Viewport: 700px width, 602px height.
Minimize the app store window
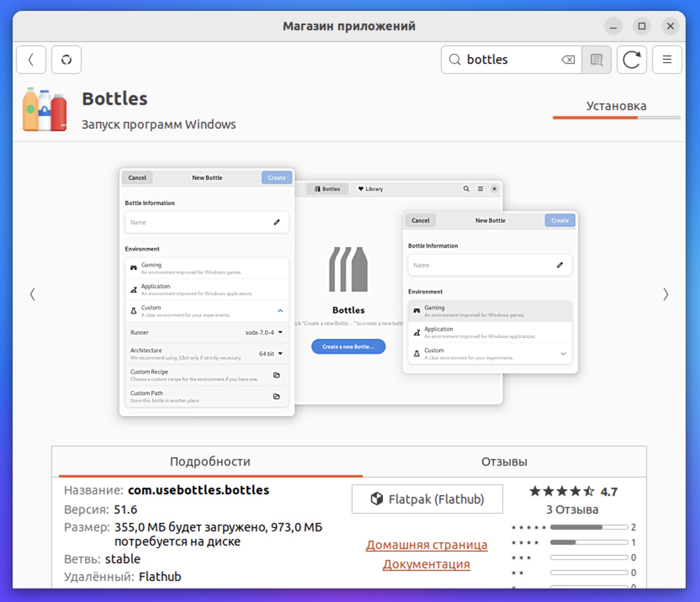(613, 26)
